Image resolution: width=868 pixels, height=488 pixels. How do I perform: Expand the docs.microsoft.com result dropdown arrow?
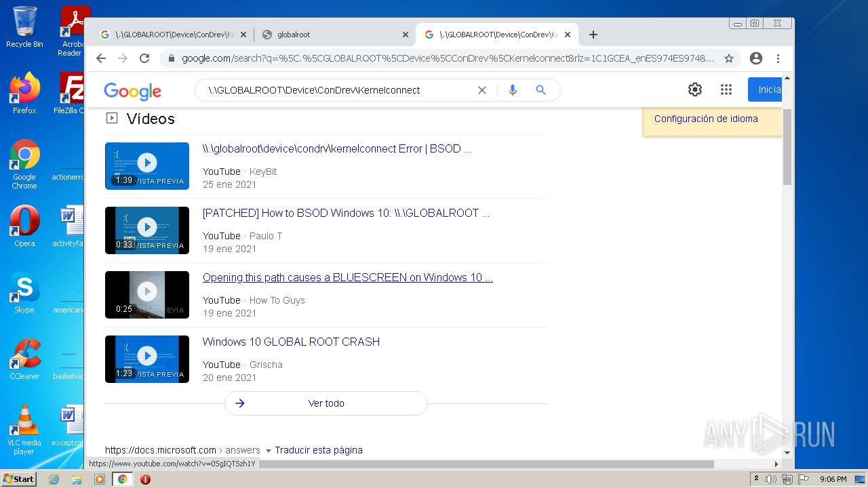[269, 451]
